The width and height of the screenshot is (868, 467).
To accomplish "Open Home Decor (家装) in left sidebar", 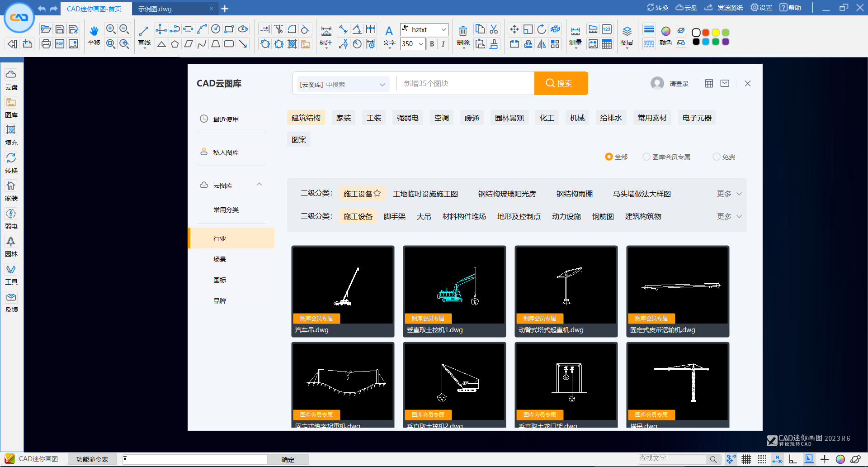I will click(11, 191).
